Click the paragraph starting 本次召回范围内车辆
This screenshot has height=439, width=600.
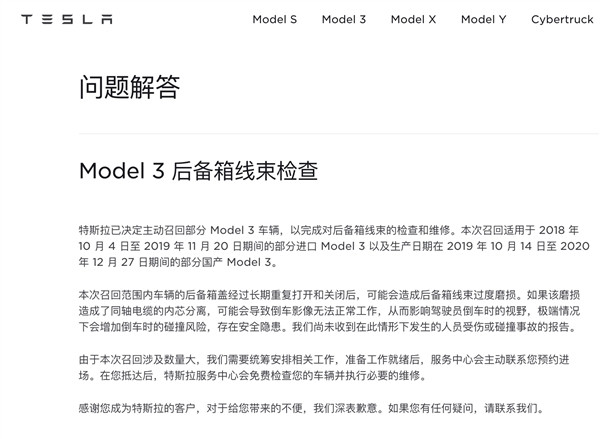[329, 311]
